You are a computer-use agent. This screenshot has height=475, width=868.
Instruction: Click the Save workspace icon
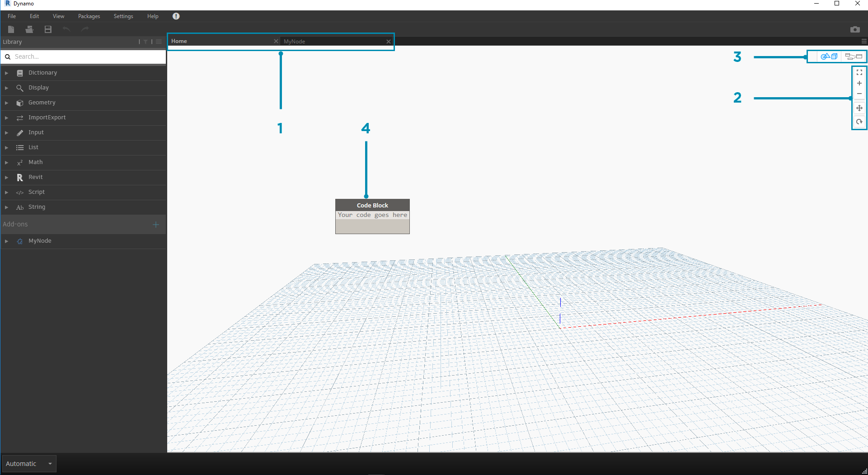(47, 29)
